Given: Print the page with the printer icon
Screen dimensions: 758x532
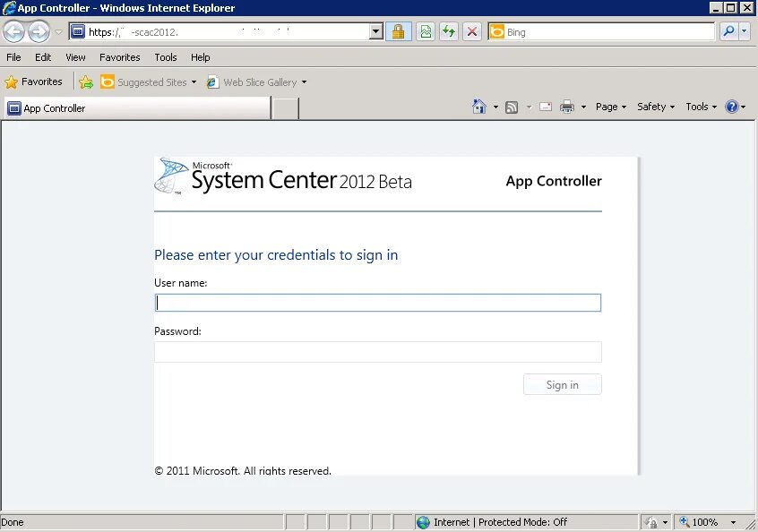Looking at the screenshot, I should [x=567, y=107].
